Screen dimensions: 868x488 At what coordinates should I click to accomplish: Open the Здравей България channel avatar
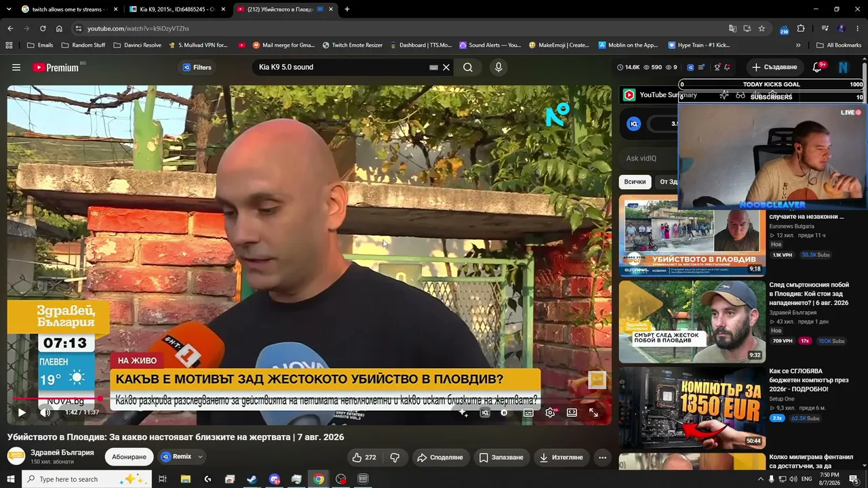coord(16,456)
